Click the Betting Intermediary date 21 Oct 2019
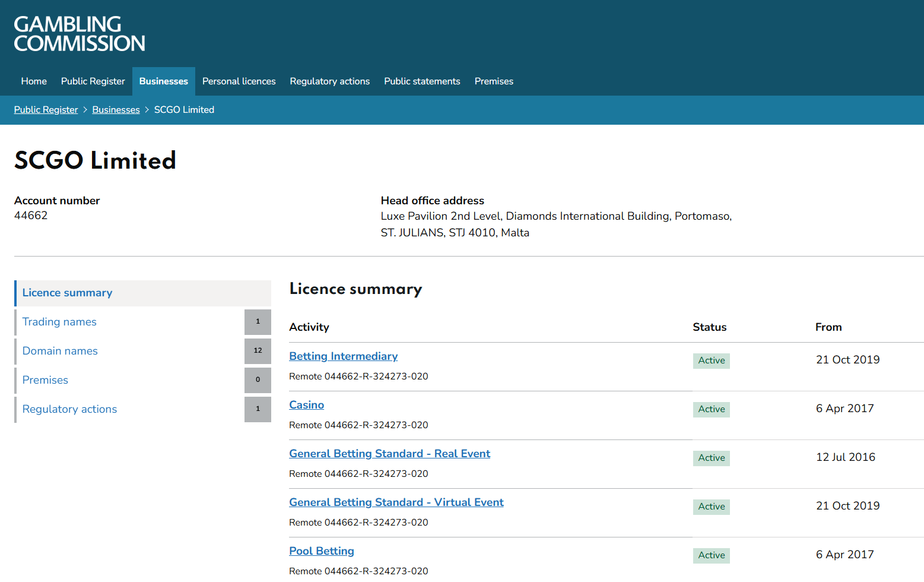The width and height of the screenshot is (924, 582). [848, 360]
